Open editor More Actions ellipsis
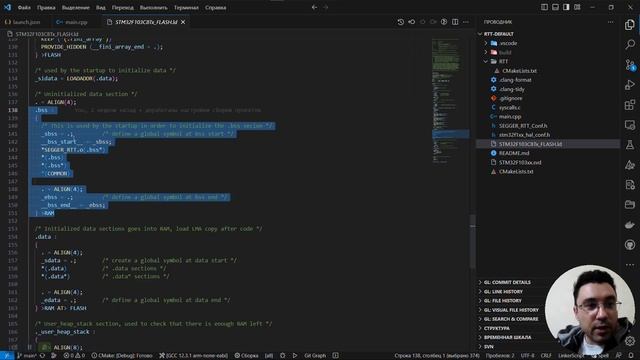This screenshot has width=640, height=360. [466, 22]
